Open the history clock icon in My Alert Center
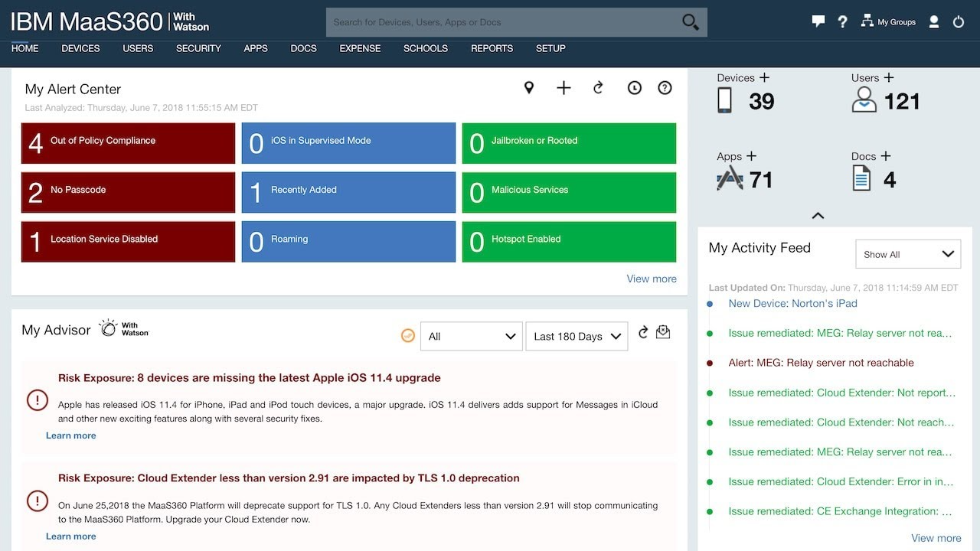Viewport: 980px width, 551px height. point(634,87)
